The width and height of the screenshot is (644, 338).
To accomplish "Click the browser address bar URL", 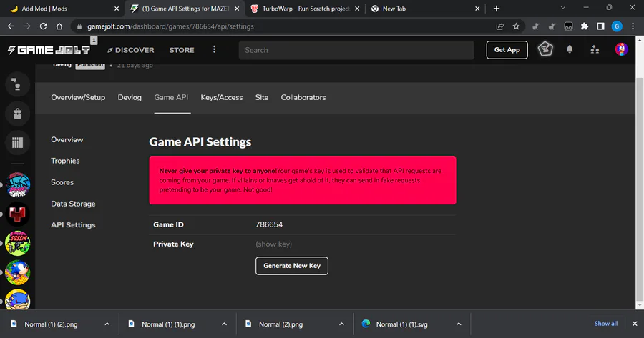I will pos(170,26).
